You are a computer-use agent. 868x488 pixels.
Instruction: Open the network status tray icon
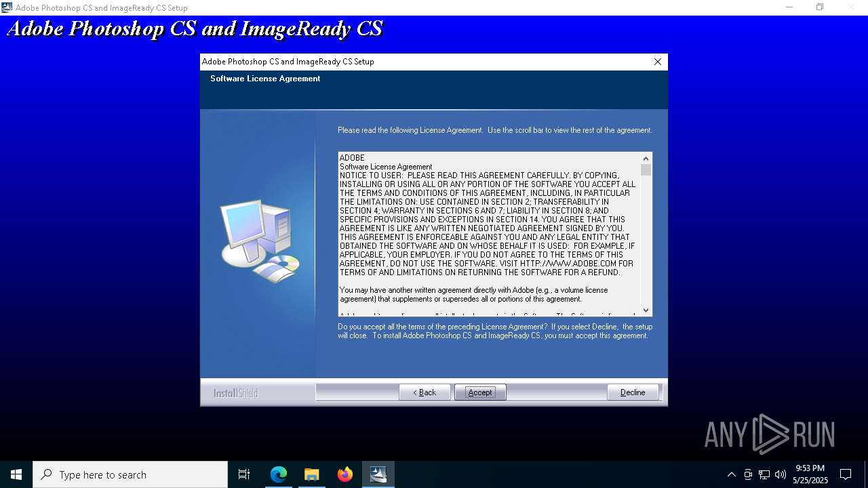tap(764, 474)
